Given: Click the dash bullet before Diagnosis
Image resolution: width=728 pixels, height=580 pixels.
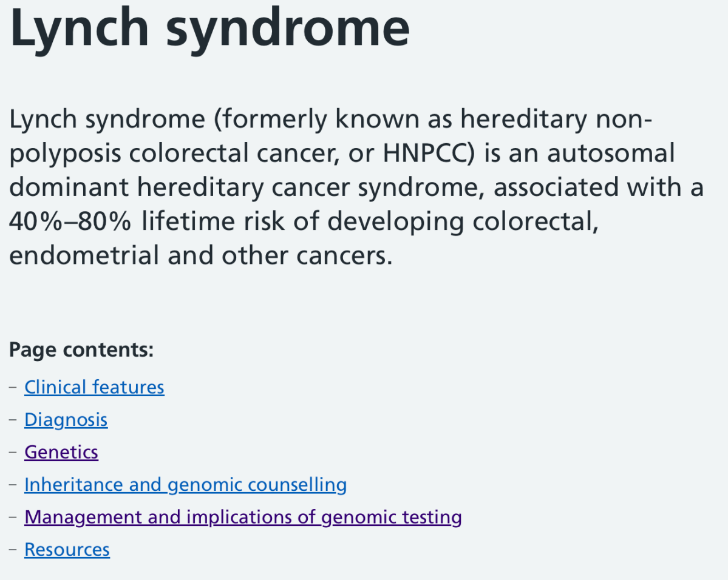Looking at the screenshot, I should pos(13,420).
